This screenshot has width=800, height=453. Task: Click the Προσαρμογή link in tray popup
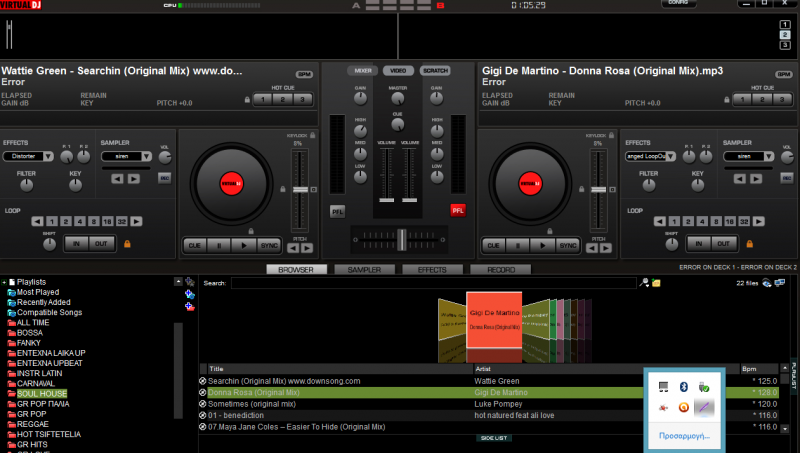tap(684, 436)
